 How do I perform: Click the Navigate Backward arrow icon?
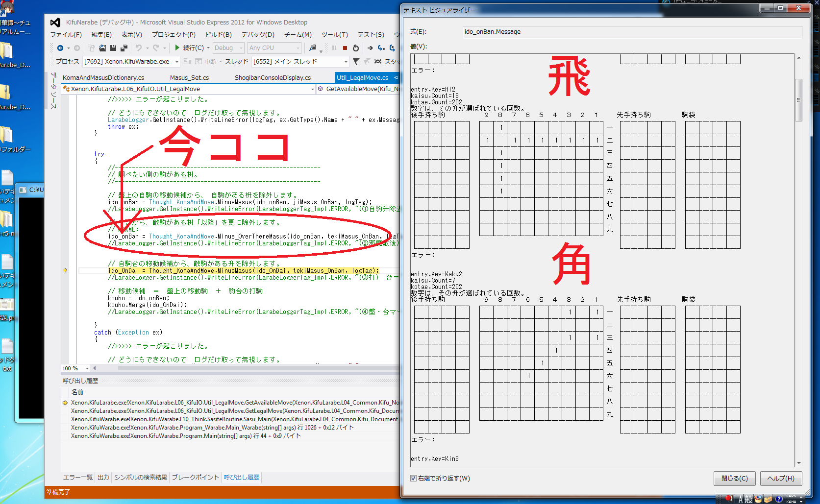[60, 48]
